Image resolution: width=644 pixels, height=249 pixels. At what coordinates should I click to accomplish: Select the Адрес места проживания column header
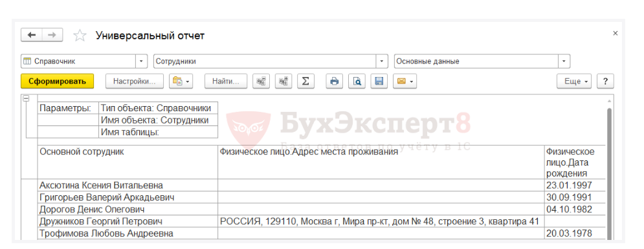[381, 162]
